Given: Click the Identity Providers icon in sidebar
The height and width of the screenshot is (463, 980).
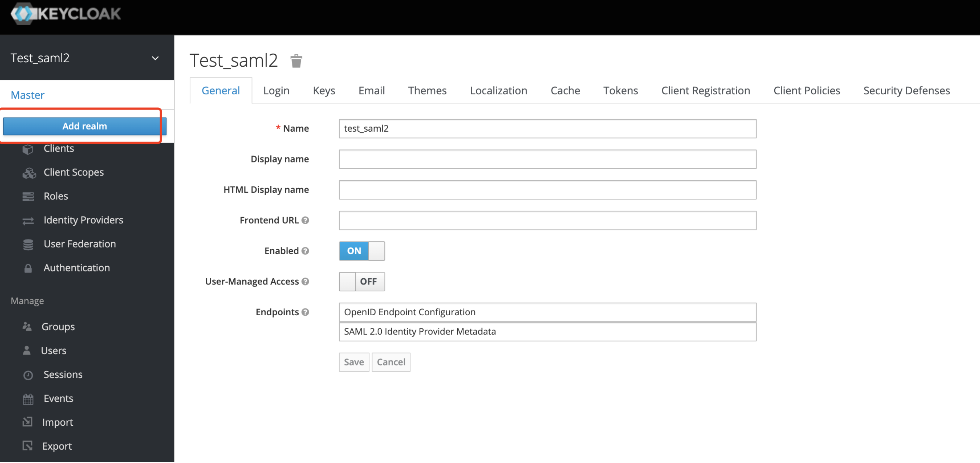Looking at the screenshot, I should coord(29,220).
